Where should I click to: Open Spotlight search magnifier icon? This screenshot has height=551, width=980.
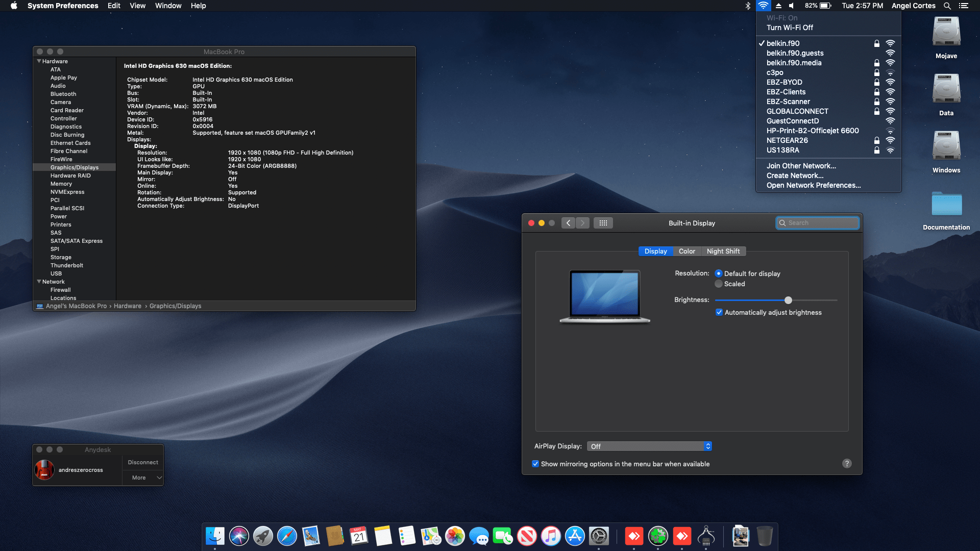click(947, 6)
